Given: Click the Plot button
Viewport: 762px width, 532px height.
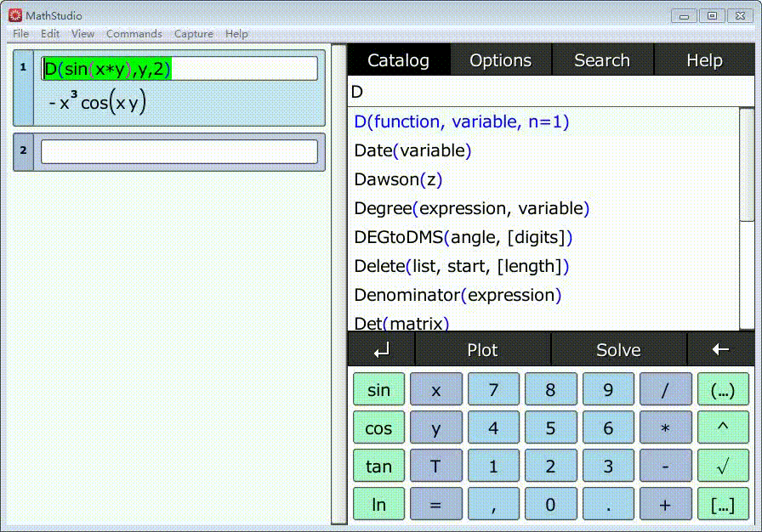Looking at the screenshot, I should click(x=482, y=349).
